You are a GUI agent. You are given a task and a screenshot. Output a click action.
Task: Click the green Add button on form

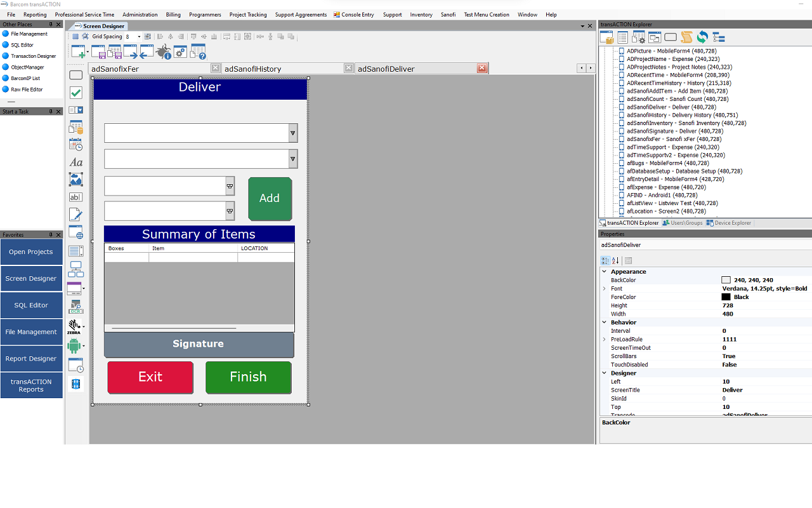[x=270, y=199]
